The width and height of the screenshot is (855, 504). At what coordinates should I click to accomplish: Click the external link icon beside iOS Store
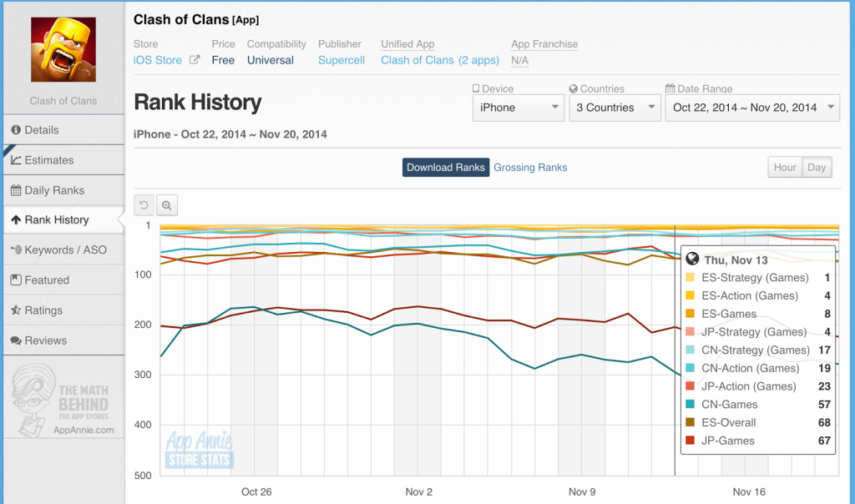pos(194,60)
